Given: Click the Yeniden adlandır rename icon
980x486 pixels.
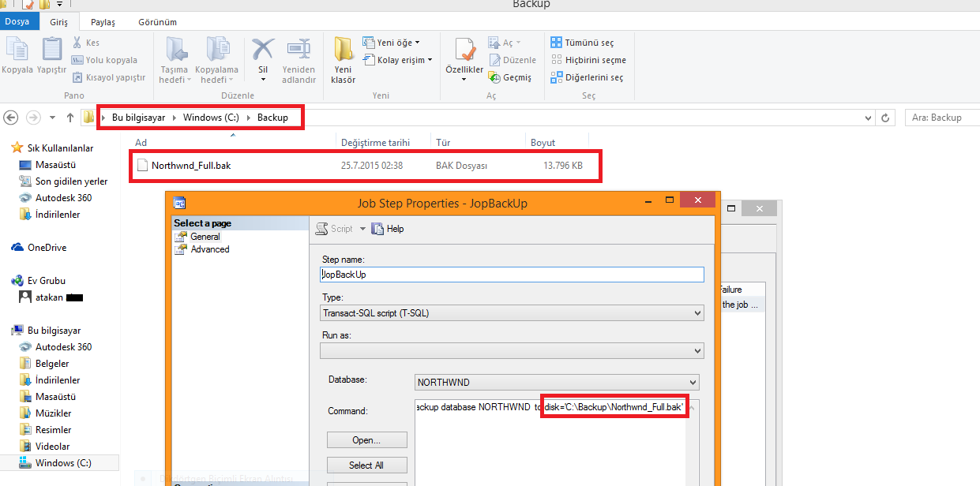Looking at the screenshot, I should (299, 50).
